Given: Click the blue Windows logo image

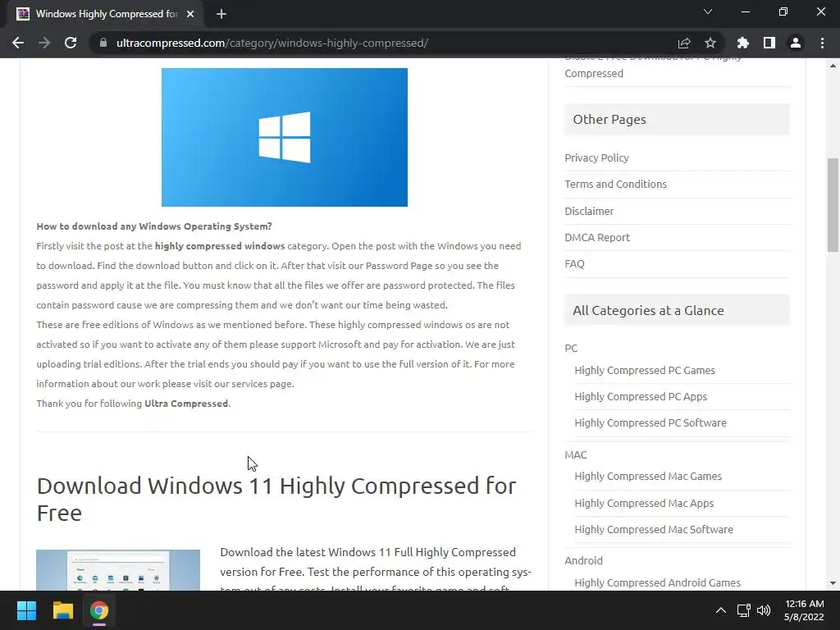Looking at the screenshot, I should 285,137.
